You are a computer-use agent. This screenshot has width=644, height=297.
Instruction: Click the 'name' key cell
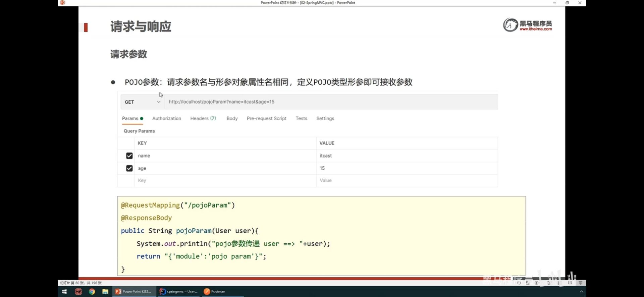click(225, 156)
